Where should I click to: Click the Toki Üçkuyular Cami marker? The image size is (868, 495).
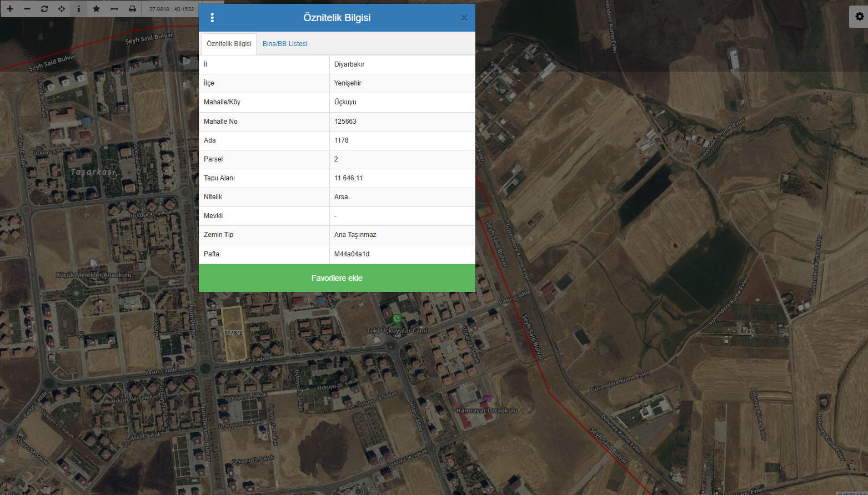pyautogui.click(x=397, y=319)
